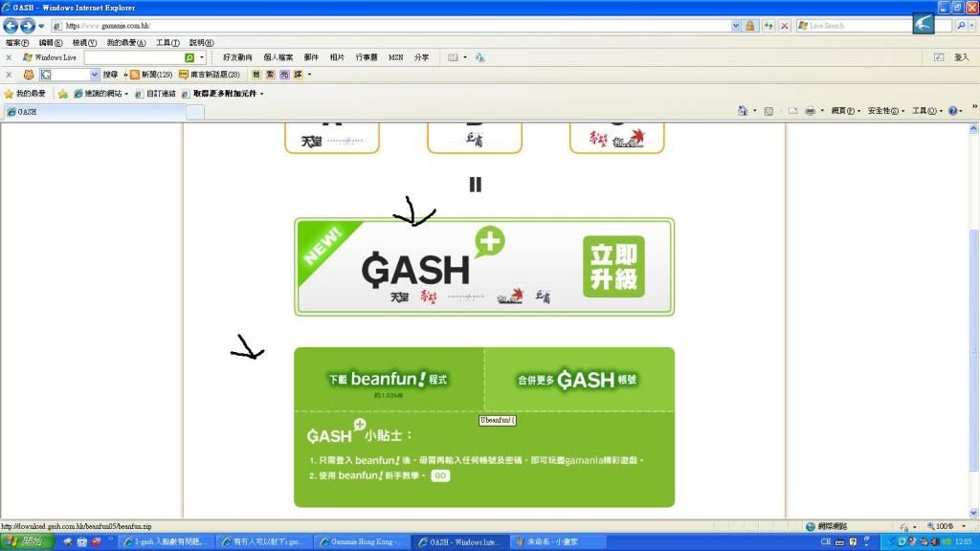Click the browser Back arrow button
Viewport: 980px width, 551px height.
11,26
